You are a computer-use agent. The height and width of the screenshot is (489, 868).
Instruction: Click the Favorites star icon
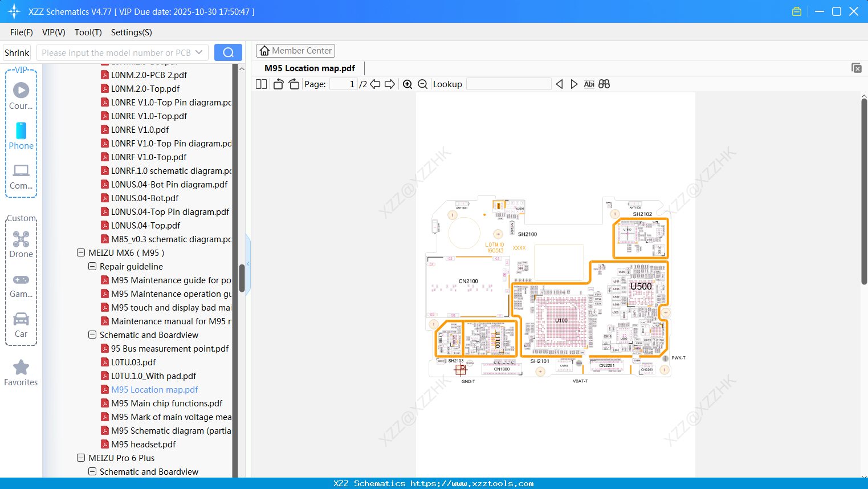point(21,368)
